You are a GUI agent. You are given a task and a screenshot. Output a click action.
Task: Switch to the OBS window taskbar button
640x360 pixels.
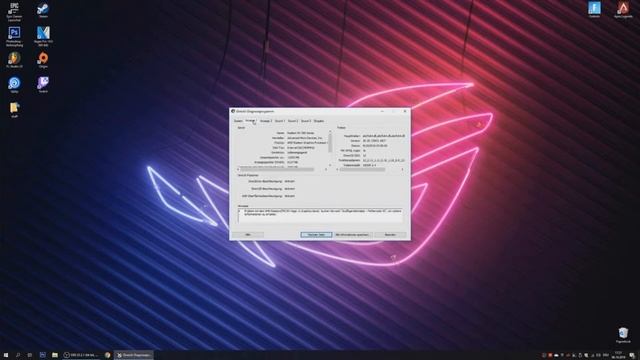81,355
